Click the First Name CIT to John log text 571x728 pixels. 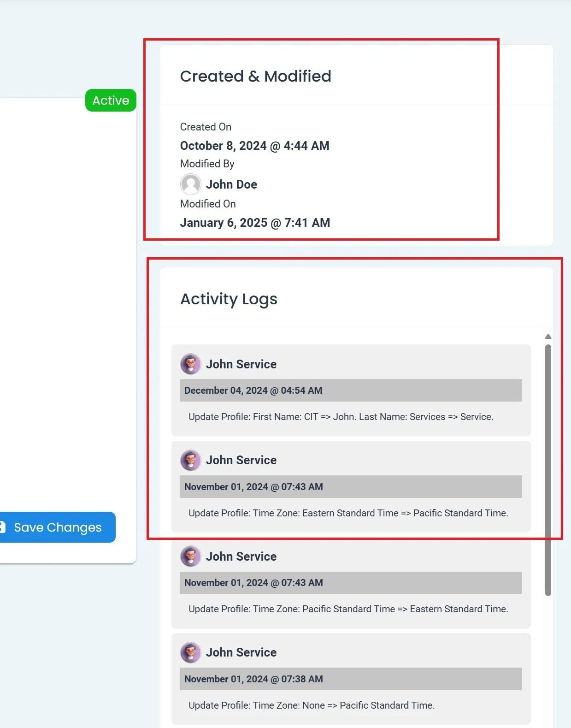[x=341, y=417]
